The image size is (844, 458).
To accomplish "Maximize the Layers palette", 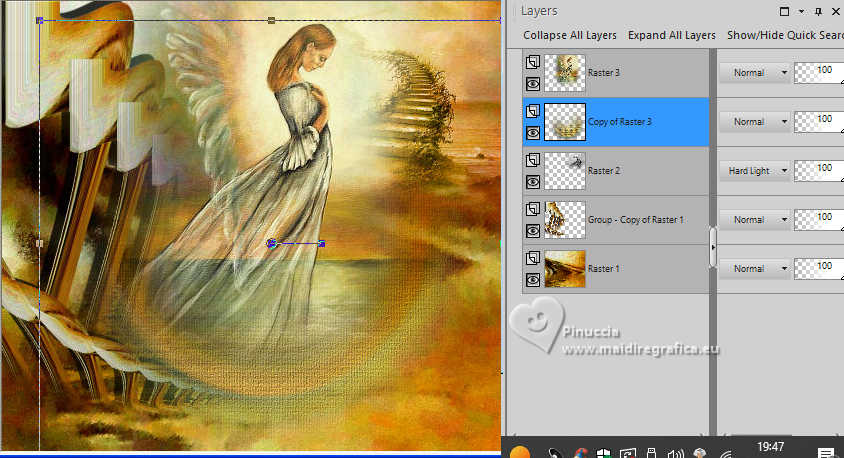I will [785, 11].
